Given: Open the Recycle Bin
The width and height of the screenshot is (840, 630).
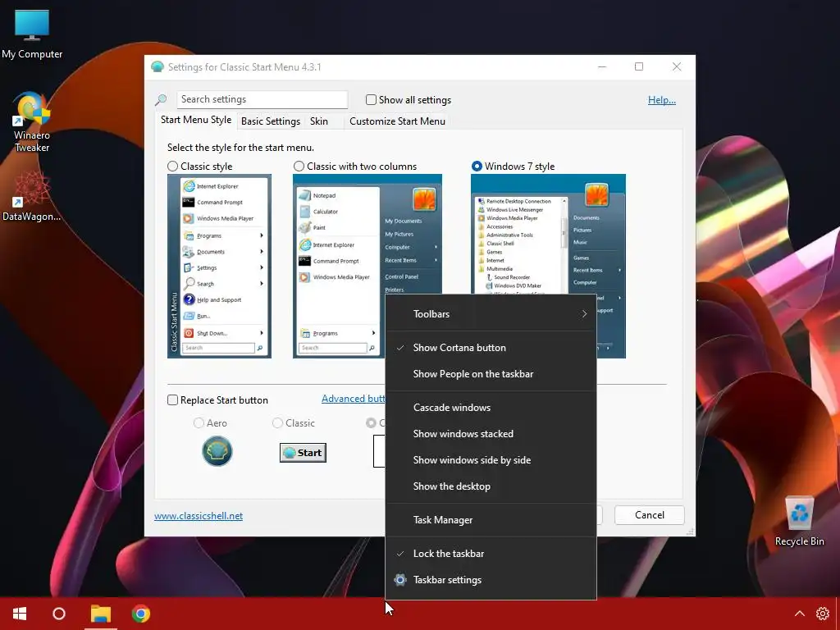Looking at the screenshot, I should [799, 521].
